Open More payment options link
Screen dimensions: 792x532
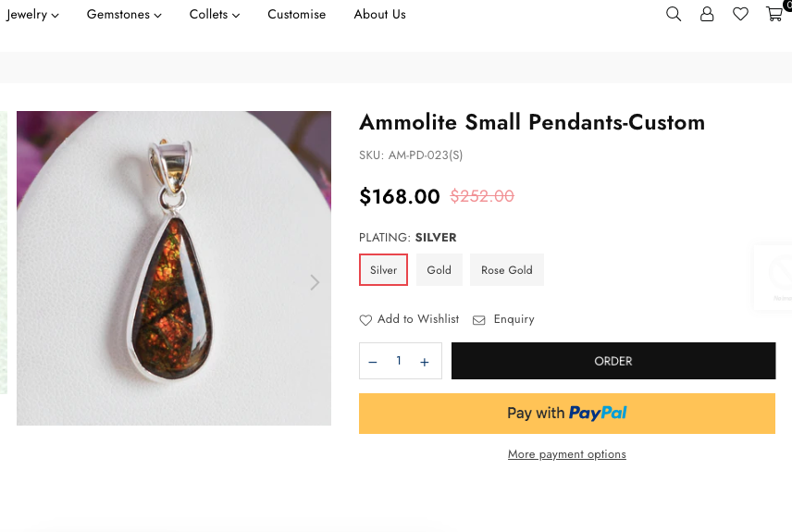point(566,454)
